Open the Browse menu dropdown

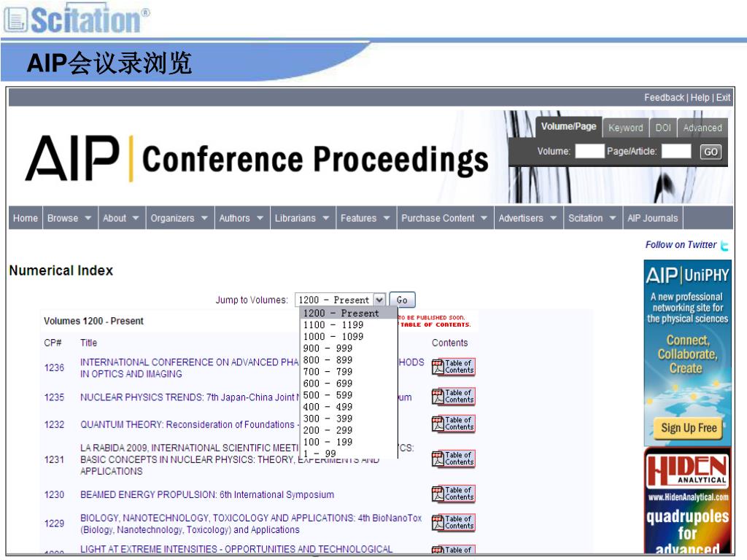(69, 218)
